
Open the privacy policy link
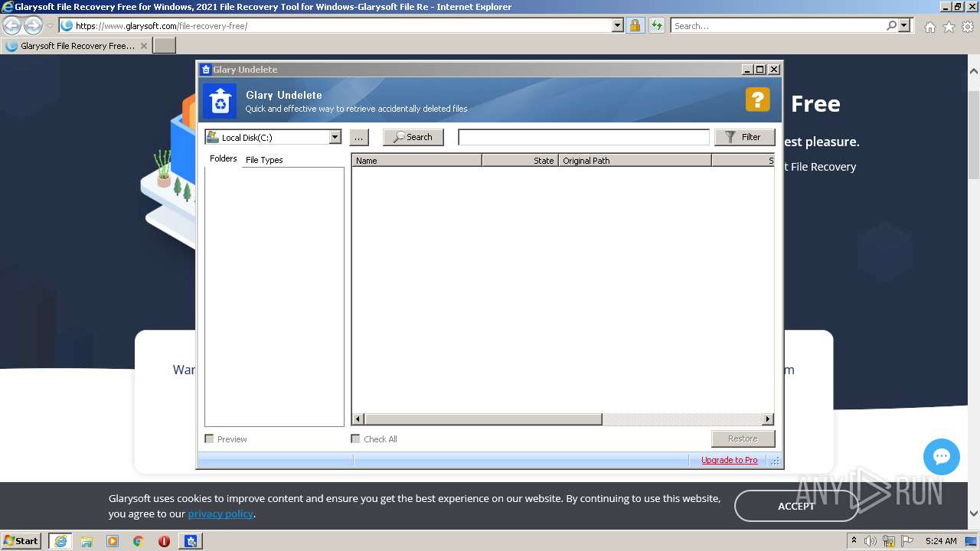point(220,514)
